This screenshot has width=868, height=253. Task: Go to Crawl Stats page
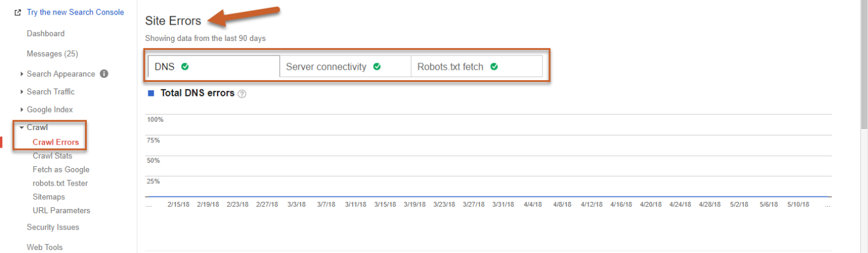[x=52, y=156]
